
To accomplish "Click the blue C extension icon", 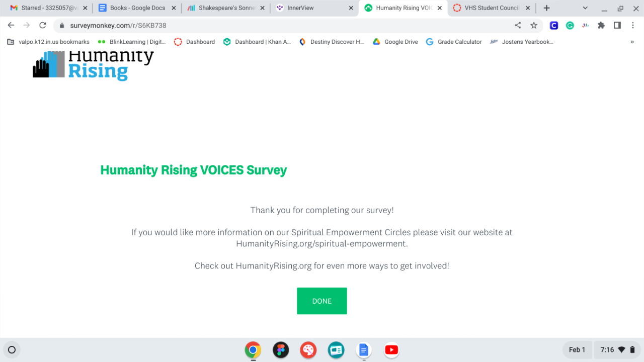I will coord(554,26).
